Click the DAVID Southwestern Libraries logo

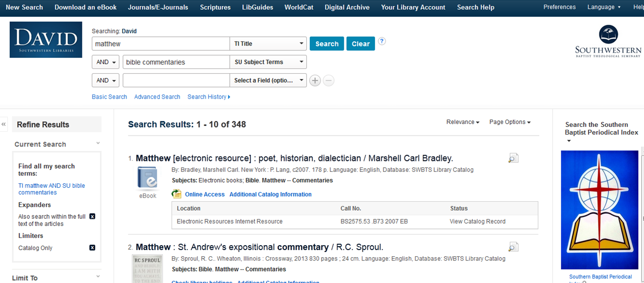[46, 40]
